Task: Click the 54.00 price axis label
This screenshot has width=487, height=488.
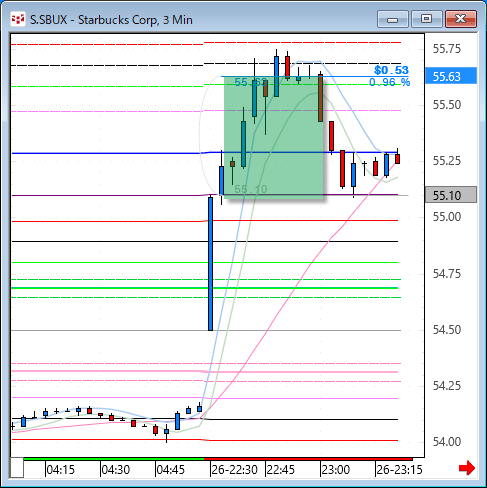Action: (447, 442)
